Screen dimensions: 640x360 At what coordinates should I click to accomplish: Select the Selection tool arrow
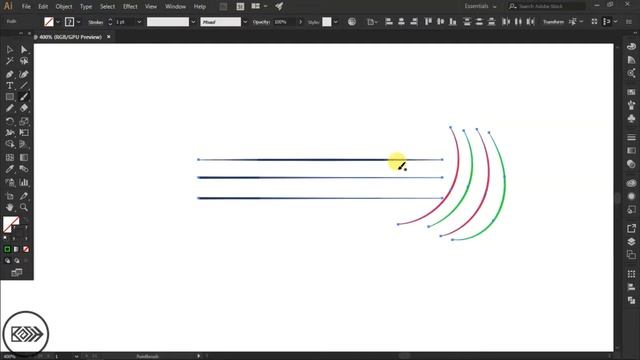10,49
